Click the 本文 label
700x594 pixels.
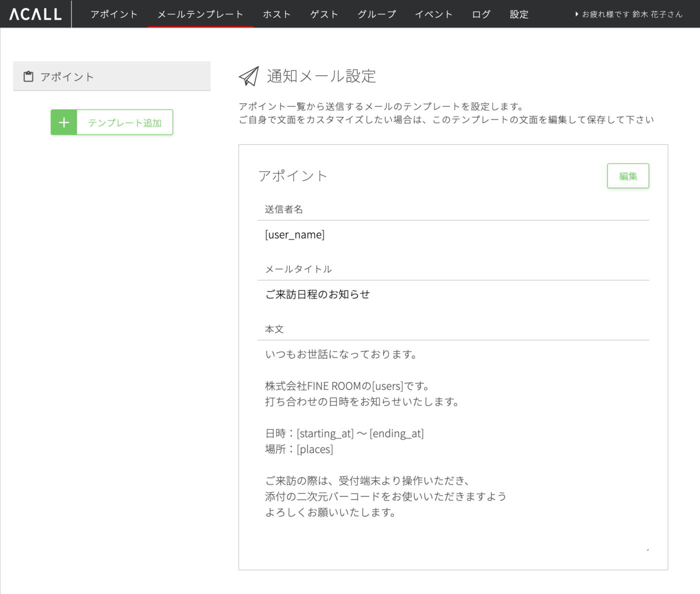274,329
